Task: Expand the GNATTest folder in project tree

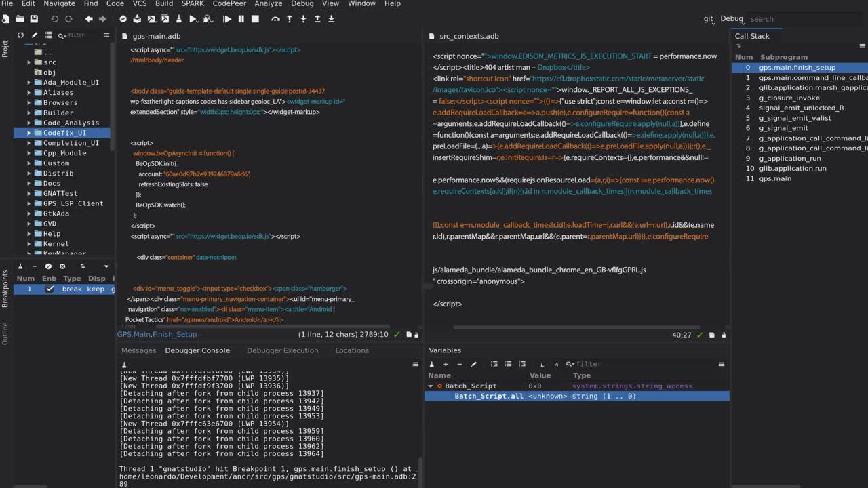Action: point(29,193)
